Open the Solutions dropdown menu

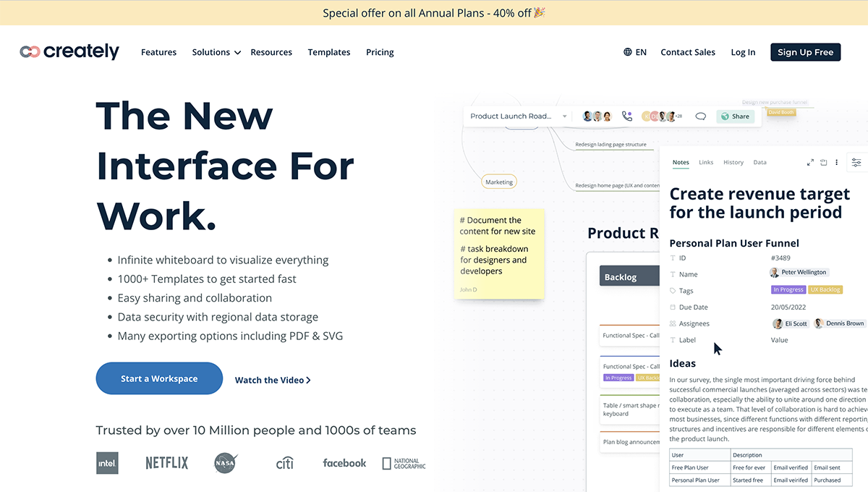215,52
